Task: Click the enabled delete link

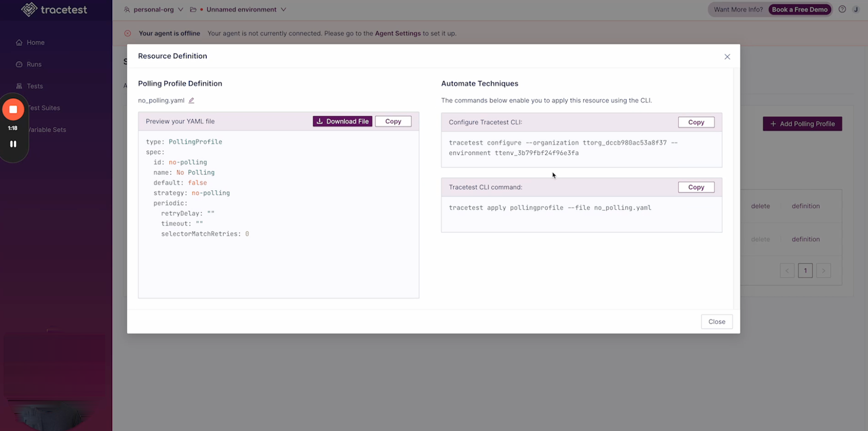Action: pyautogui.click(x=760, y=206)
